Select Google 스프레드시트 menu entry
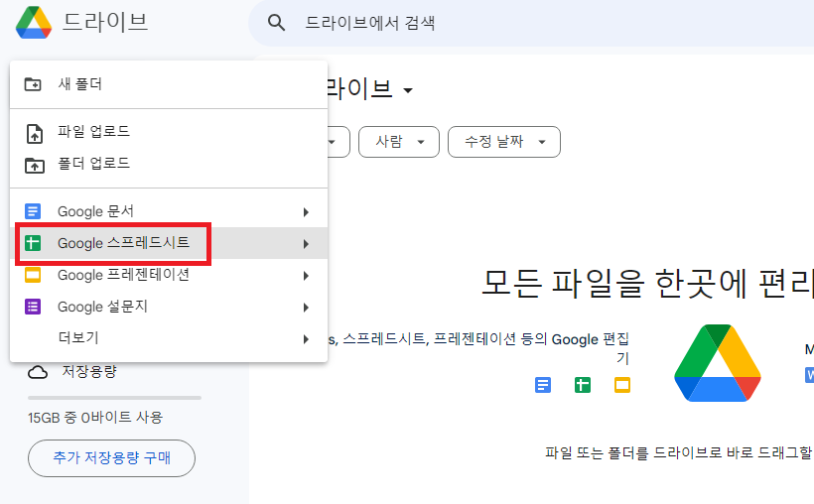Image resolution: width=814 pixels, height=504 pixels. (169, 243)
